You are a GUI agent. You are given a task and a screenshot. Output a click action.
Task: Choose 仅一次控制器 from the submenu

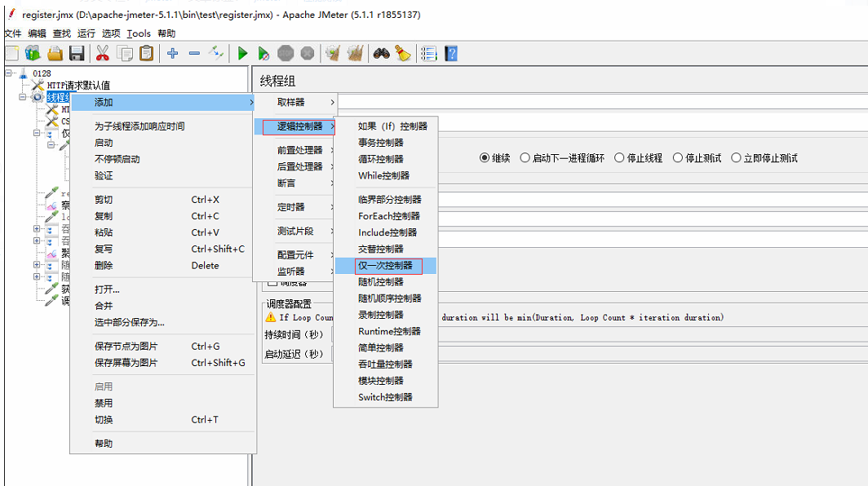[x=386, y=266]
